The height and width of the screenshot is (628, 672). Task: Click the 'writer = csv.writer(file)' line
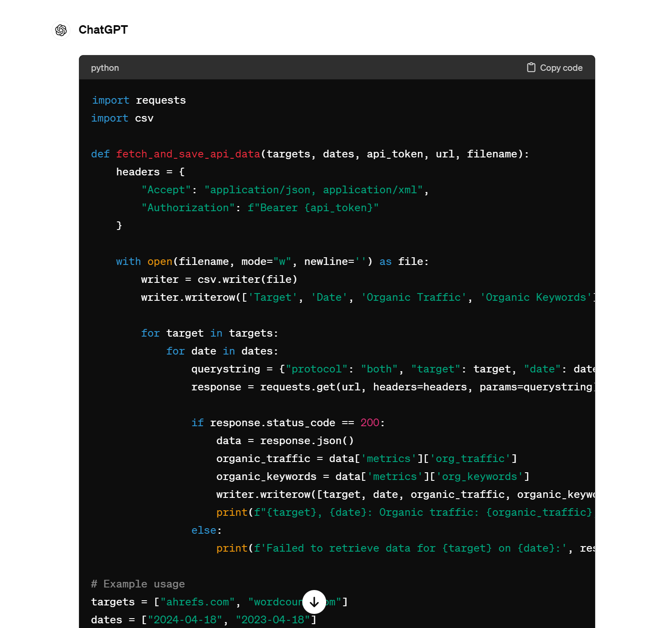(x=219, y=279)
